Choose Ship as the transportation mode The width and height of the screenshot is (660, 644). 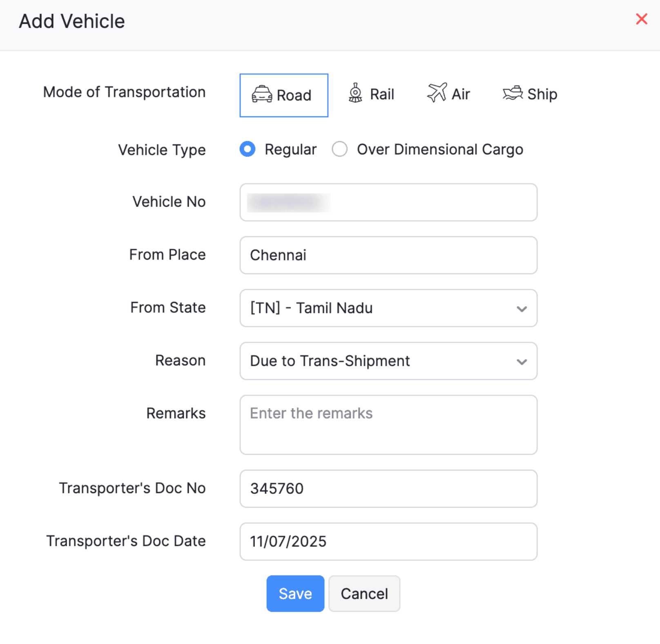coord(530,94)
